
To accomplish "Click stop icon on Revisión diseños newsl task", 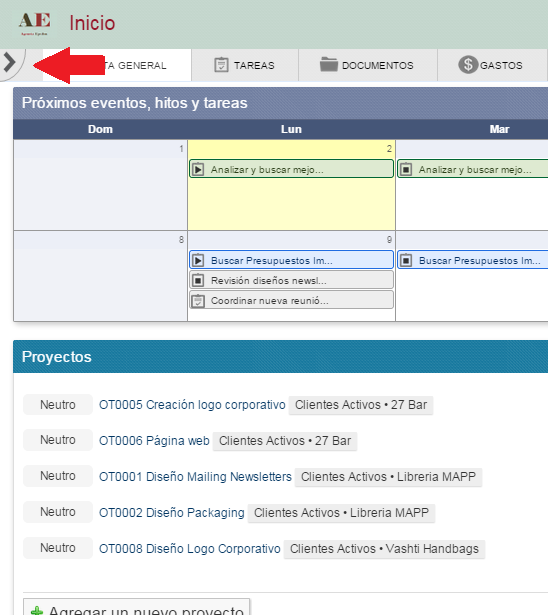I will 198,280.
